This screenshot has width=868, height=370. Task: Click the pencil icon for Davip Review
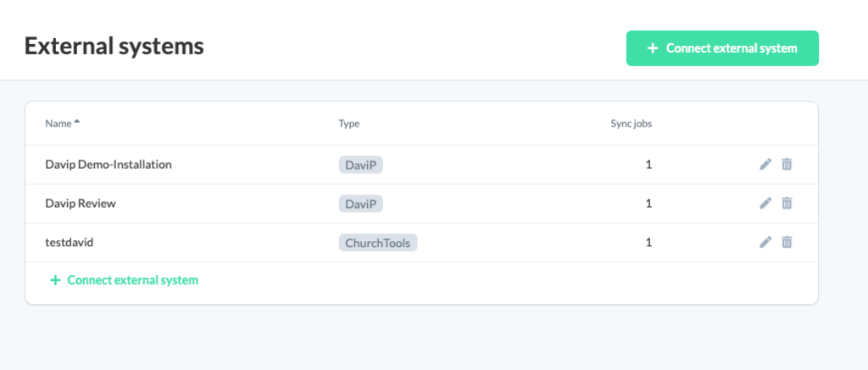(x=765, y=204)
